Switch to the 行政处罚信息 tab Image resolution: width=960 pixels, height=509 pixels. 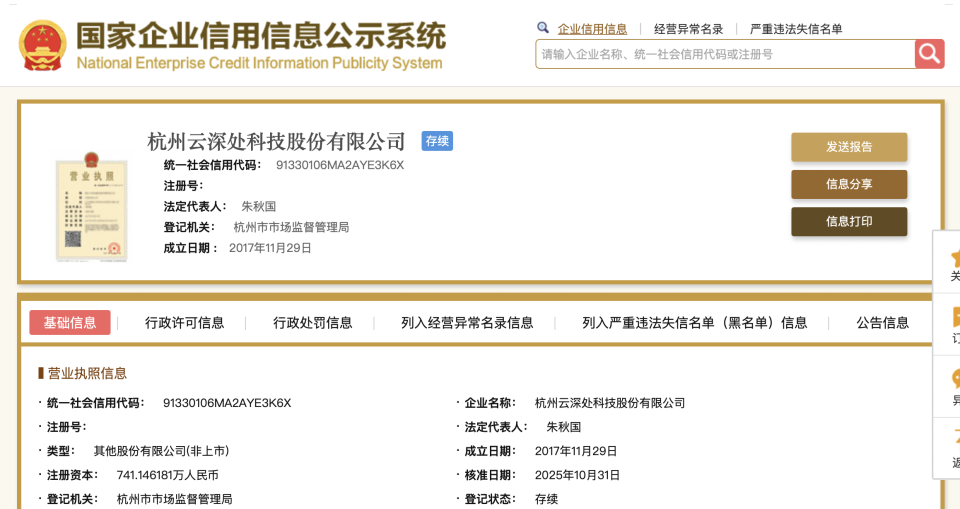point(312,323)
